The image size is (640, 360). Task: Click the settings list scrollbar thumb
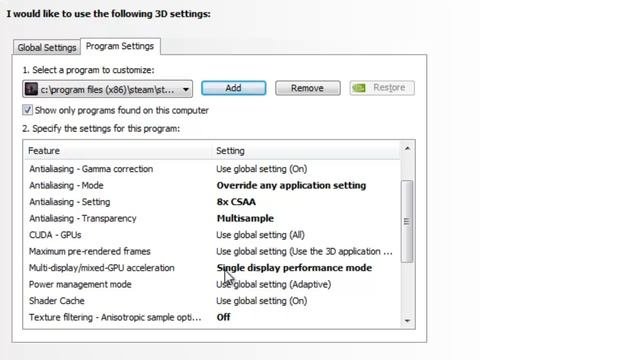click(407, 221)
